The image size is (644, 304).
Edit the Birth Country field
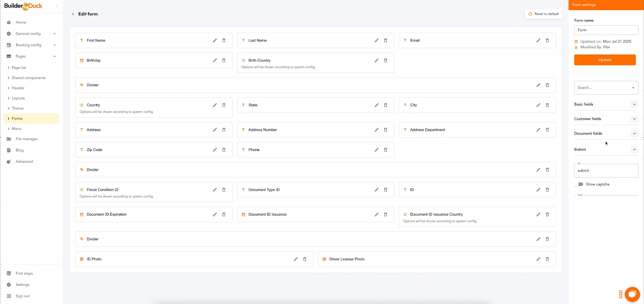click(376, 60)
